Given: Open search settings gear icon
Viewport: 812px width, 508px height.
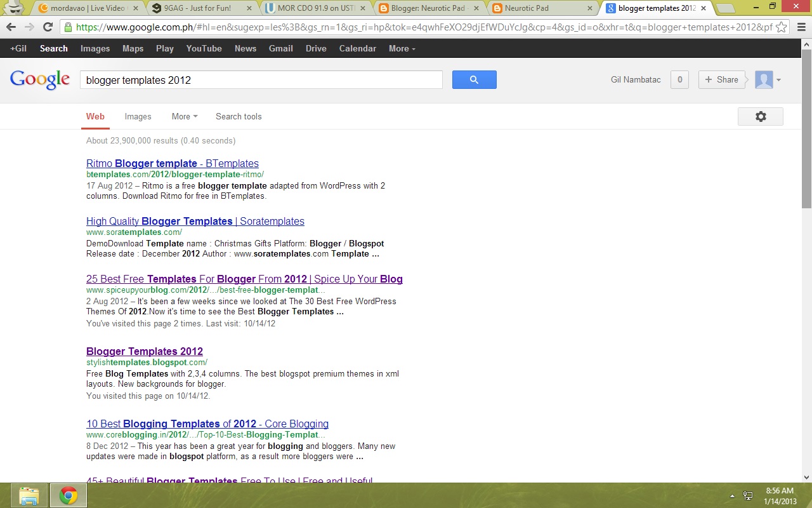Looking at the screenshot, I should pos(761,117).
